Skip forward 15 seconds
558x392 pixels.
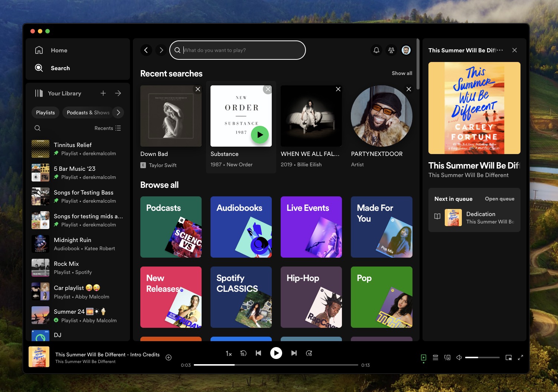pos(309,353)
